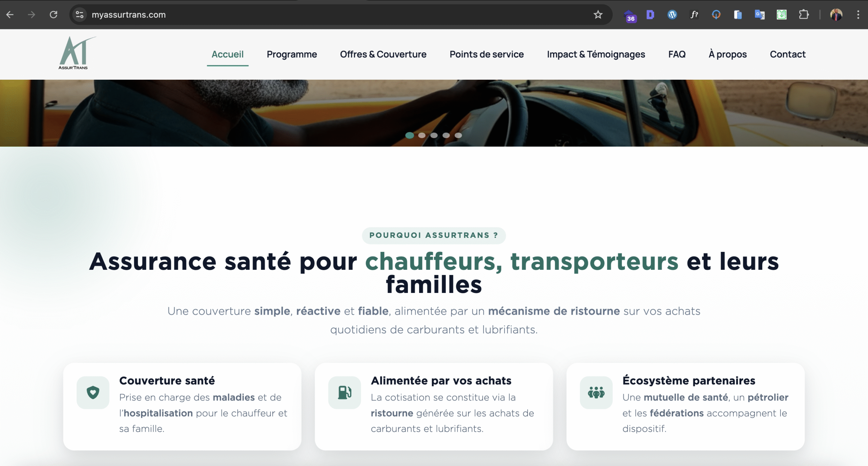Image resolution: width=868 pixels, height=466 pixels.
Task: Click the bold word maladies
Action: coord(234,397)
